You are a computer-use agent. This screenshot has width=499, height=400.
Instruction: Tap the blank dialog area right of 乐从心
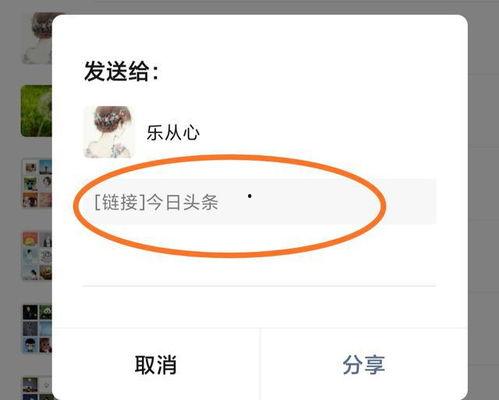tap(317, 133)
